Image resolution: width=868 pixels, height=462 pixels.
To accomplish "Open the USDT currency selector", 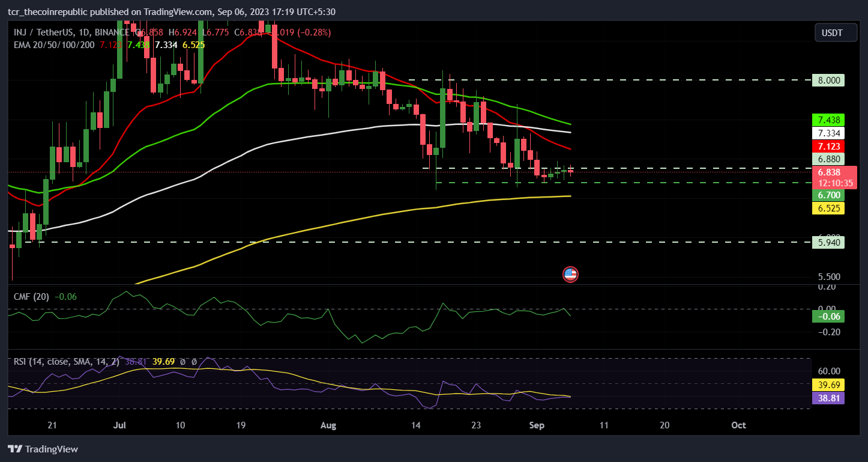I will (x=837, y=32).
